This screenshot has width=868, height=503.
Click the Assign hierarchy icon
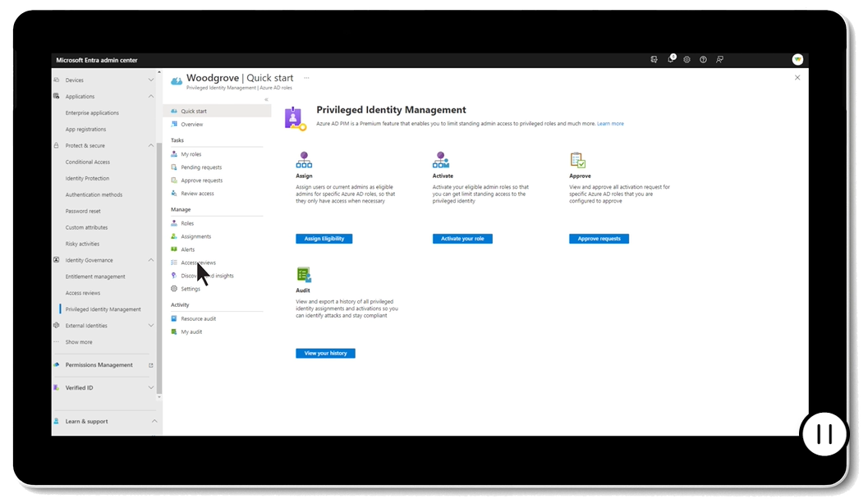point(304,160)
